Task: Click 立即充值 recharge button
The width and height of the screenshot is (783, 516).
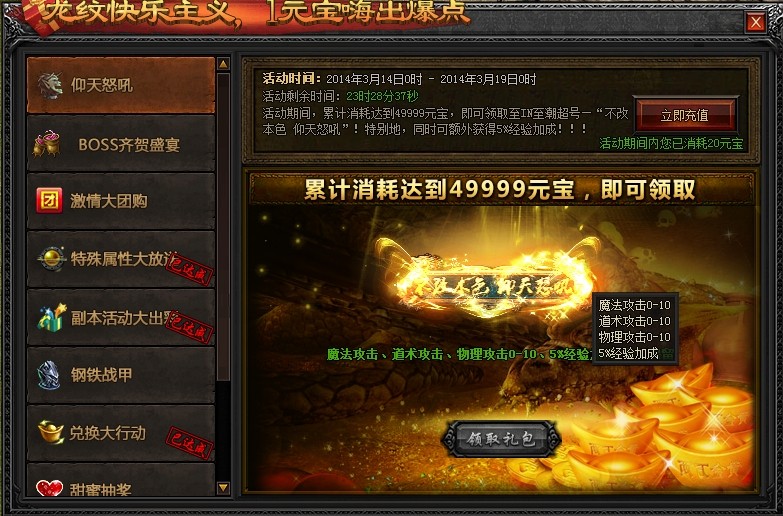Action: click(x=684, y=115)
